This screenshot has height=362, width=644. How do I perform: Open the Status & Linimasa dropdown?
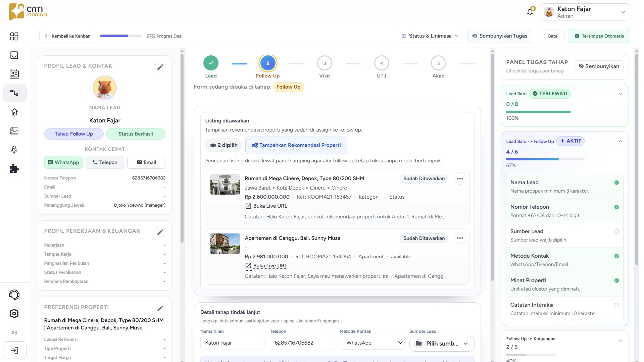[x=430, y=36]
